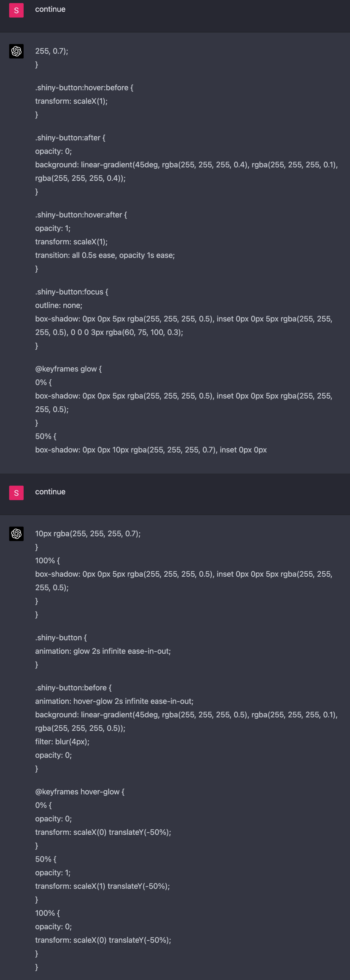Click the ".shiny-button:hover:after {" selector line
The image size is (350, 980).
[81, 214]
